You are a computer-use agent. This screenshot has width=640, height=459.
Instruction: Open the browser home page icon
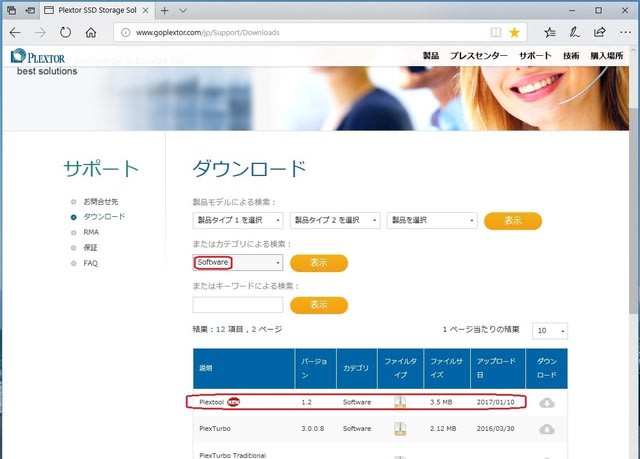pyautogui.click(x=91, y=33)
